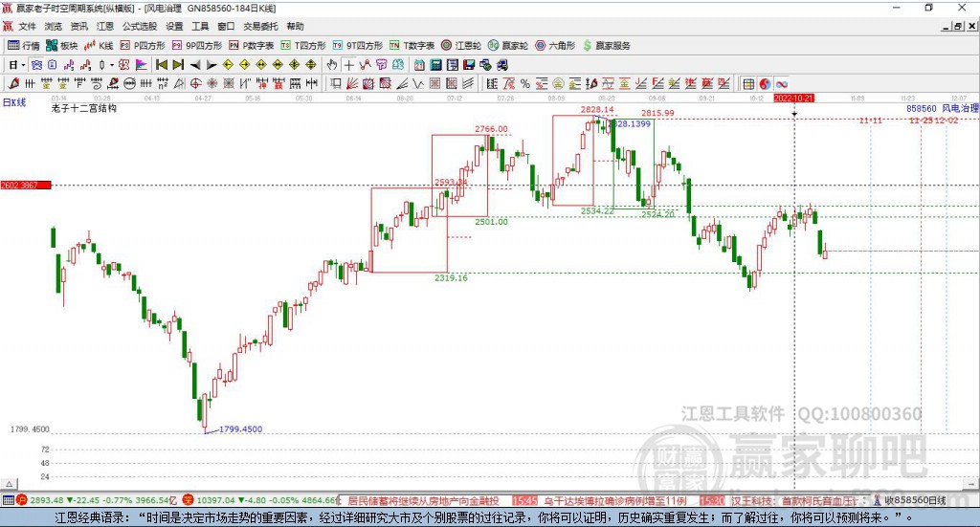The image size is (980, 527).
Task: Click the black left arrow icon
Action: 195,65
